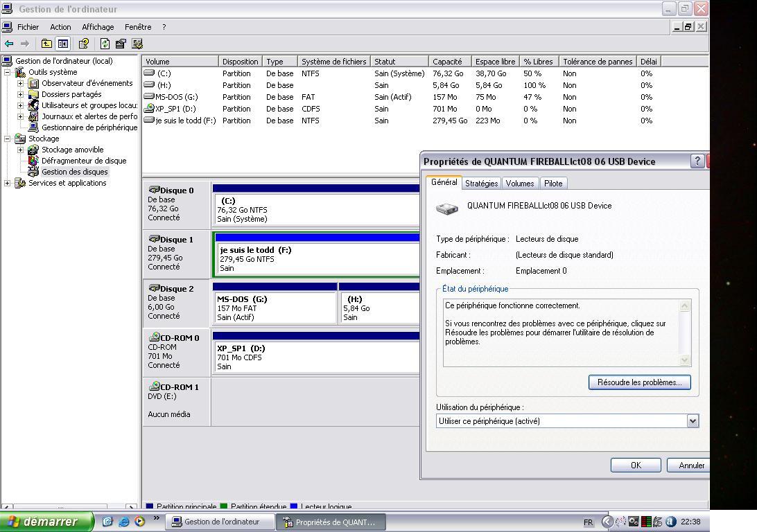Toggle the console tree show/hide icon
This screenshot has width=757, height=532.
(62, 44)
